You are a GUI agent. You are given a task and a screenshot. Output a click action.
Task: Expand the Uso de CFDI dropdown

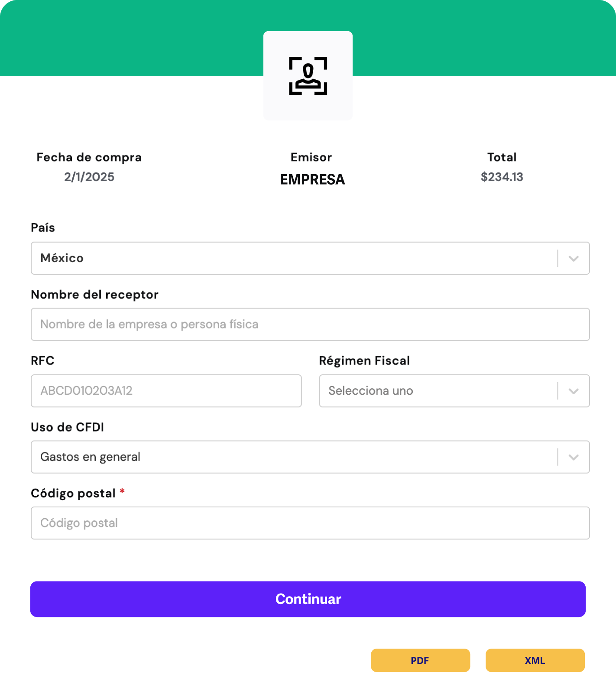tap(295, 457)
